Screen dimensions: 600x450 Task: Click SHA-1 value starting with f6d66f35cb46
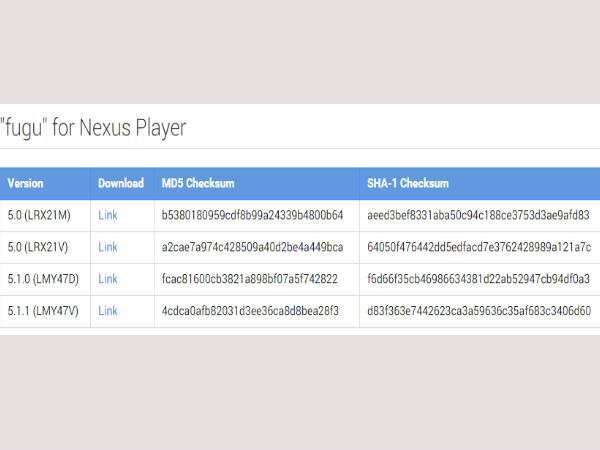(478, 279)
